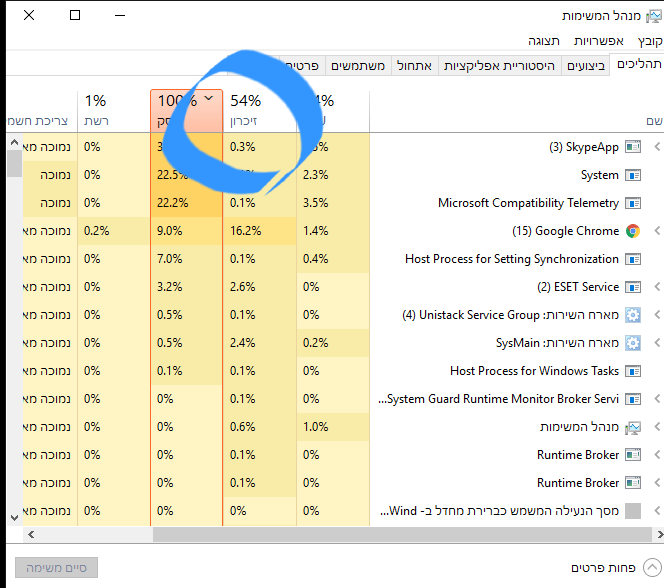This screenshot has width=664, height=588.
Task: Click vertical scrollbar down arrow
Action: pos(14,518)
